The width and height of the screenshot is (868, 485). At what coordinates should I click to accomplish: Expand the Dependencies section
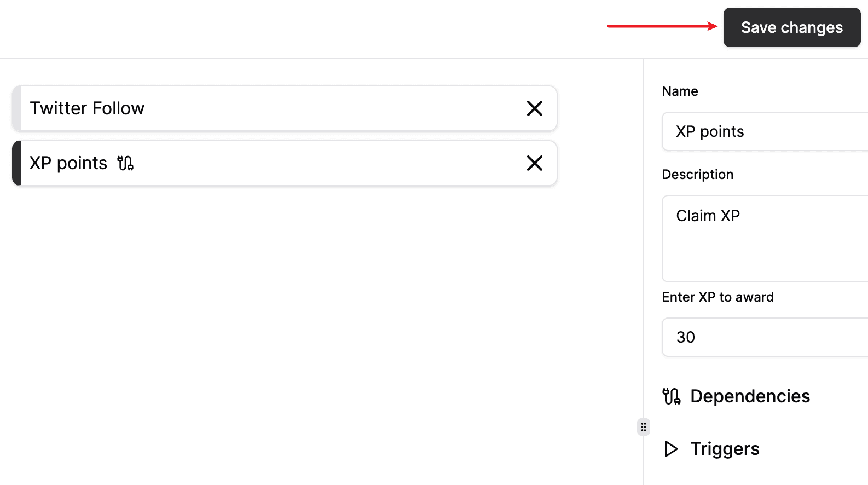736,396
